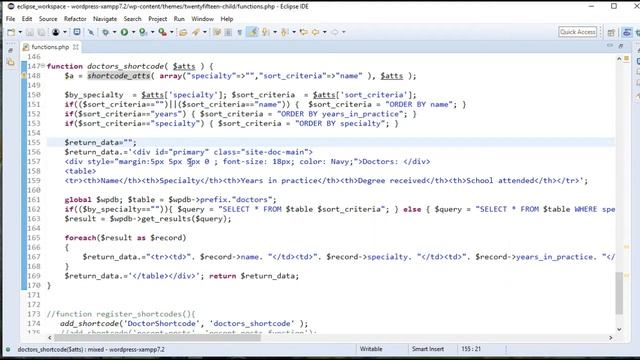
Task: Click the Coverage launch icon
Action: 143,32
